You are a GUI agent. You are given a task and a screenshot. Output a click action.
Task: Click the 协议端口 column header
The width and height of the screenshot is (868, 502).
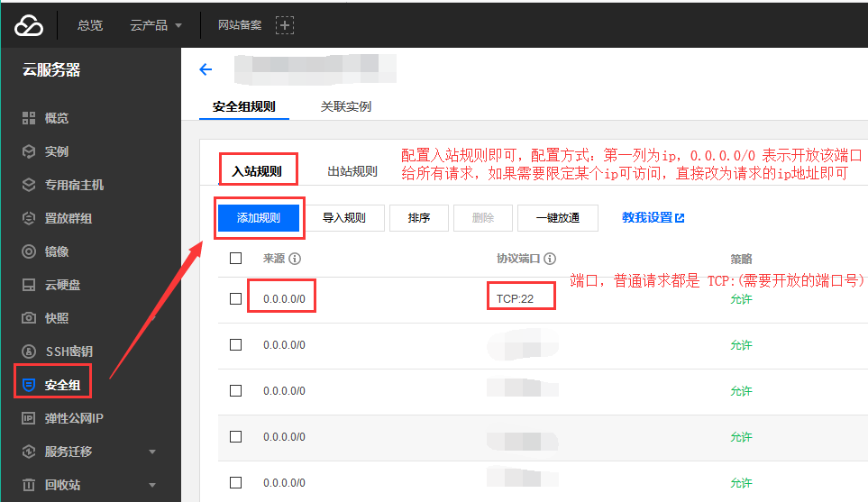[518, 259]
